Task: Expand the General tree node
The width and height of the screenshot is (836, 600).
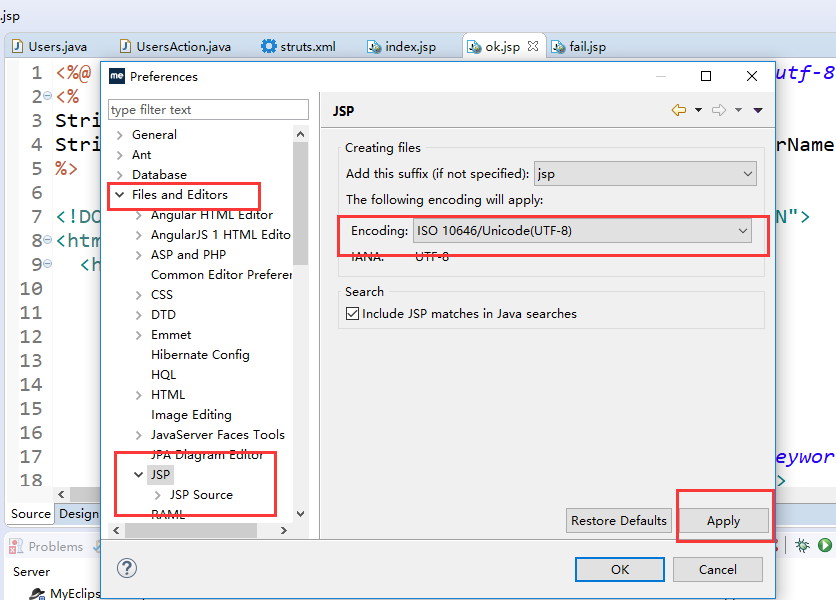Action: 119,135
